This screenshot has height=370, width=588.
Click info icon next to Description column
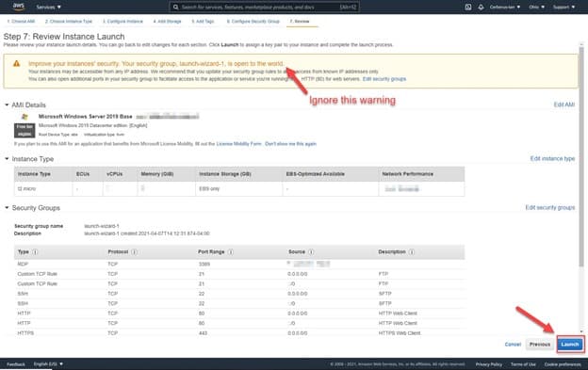point(412,251)
